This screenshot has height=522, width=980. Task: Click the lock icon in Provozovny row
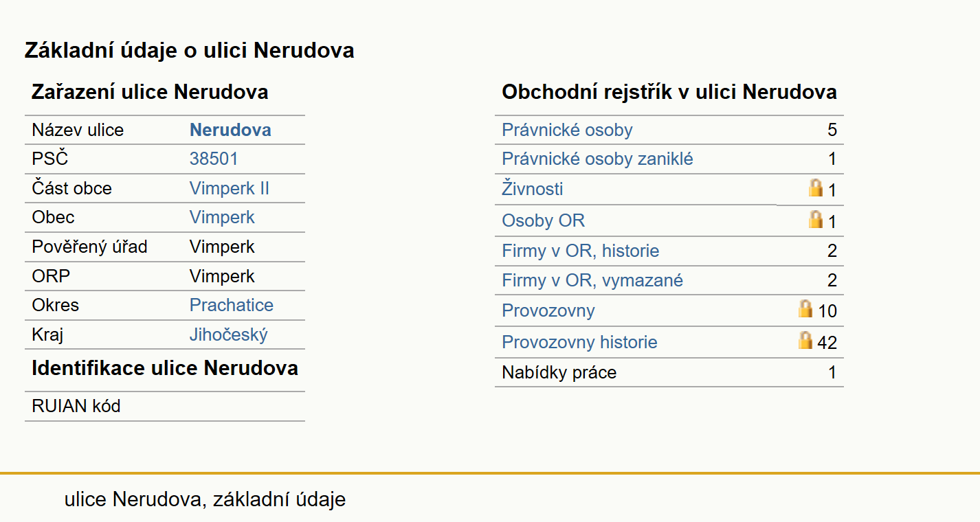click(805, 308)
